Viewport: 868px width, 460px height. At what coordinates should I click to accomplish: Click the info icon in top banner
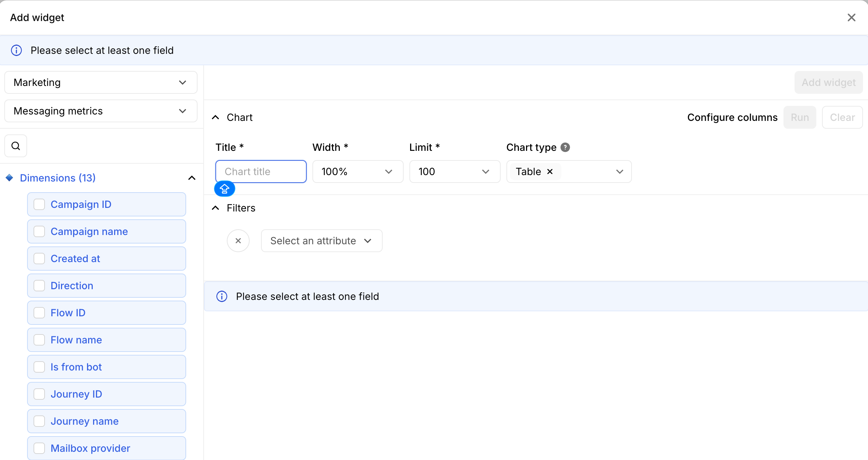coord(16,50)
